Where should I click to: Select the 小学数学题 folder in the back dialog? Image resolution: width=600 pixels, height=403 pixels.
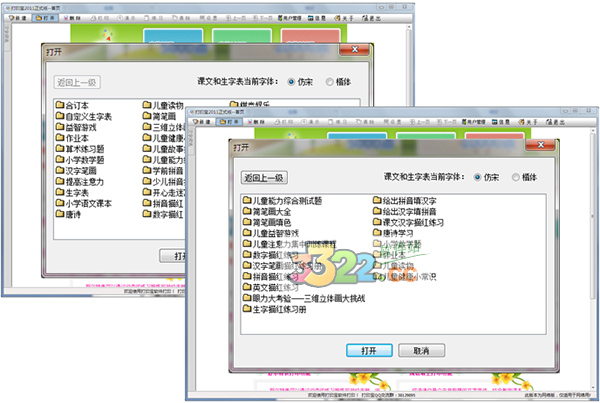click(80, 160)
